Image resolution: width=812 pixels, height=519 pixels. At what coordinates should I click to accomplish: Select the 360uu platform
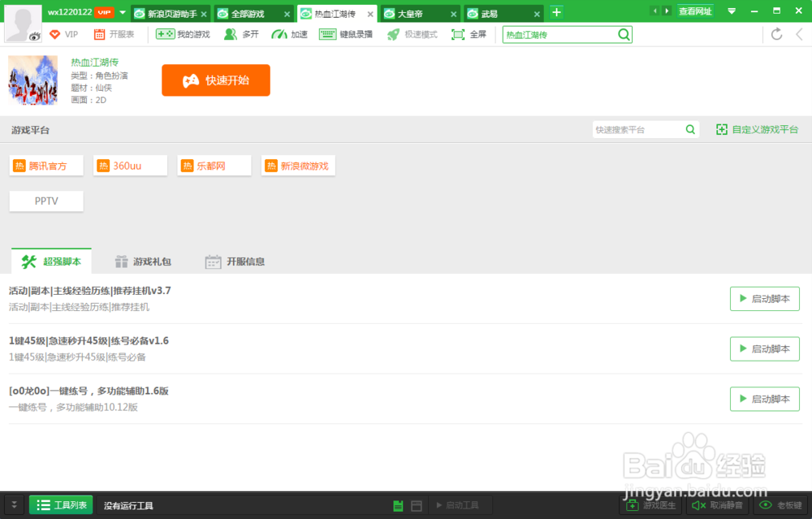point(130,166)
